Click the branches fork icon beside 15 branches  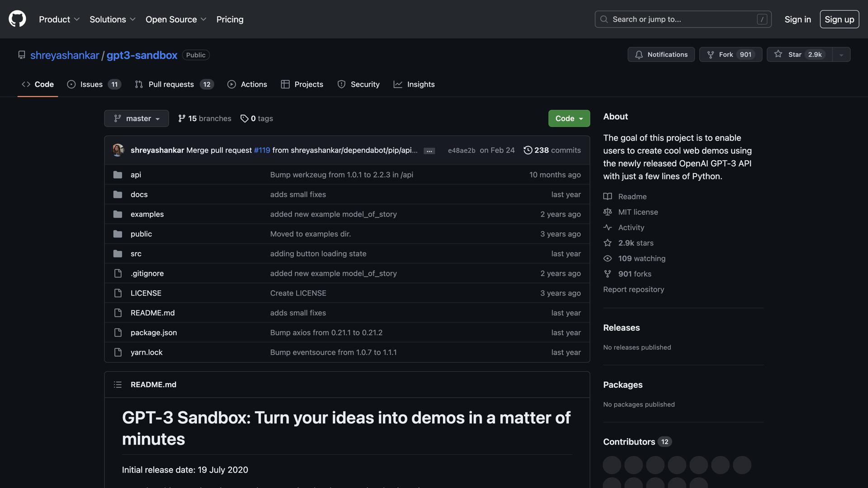182,118
